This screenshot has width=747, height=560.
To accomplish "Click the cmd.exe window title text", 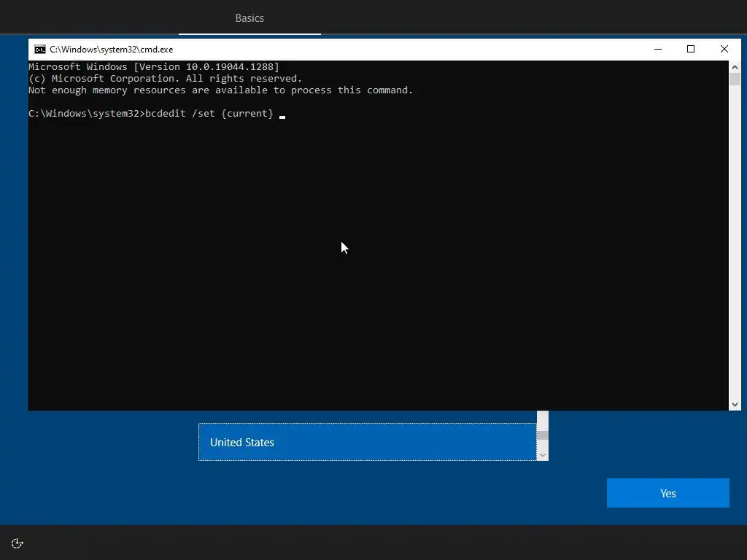I will (112, 50).
